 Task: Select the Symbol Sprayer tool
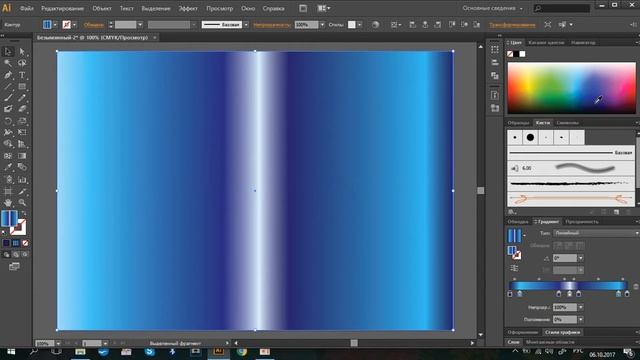click(x=8, y=180)
